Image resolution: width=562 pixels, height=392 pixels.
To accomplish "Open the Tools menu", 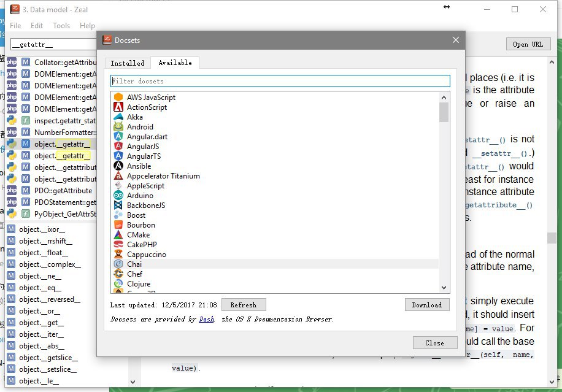I will tap(61, 26).
